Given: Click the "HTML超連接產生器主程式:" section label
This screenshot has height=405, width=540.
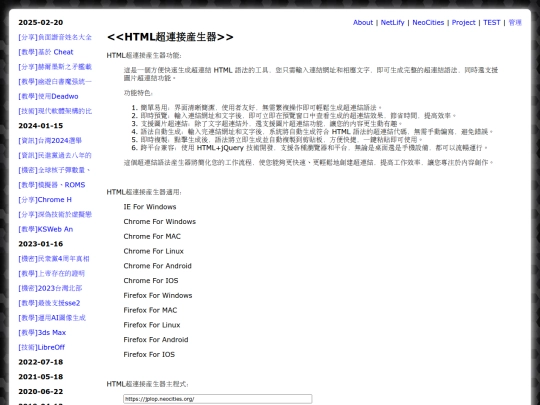Looking at the screenshot, I should 148,384.
